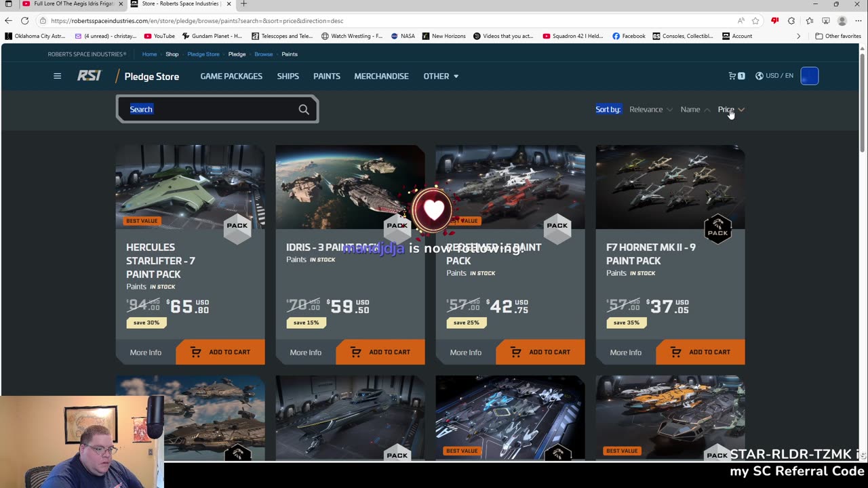868x488 pixels.
Task: Click Home breadcrumb link
Action: [149, 54]
